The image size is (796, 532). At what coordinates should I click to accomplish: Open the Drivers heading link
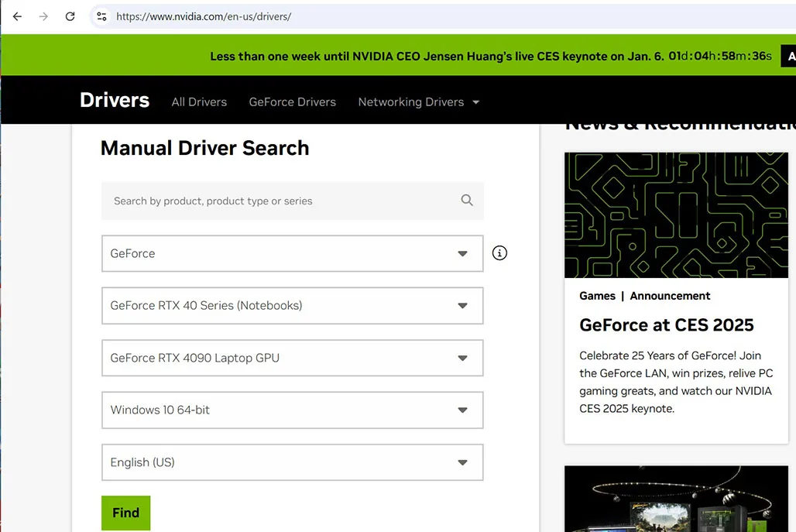click(x=115, y=100)
